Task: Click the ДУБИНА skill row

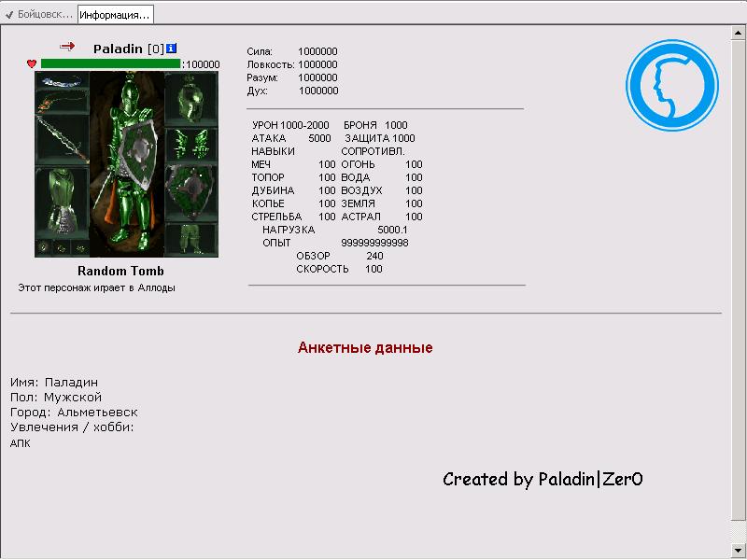Action: [293, 190]
